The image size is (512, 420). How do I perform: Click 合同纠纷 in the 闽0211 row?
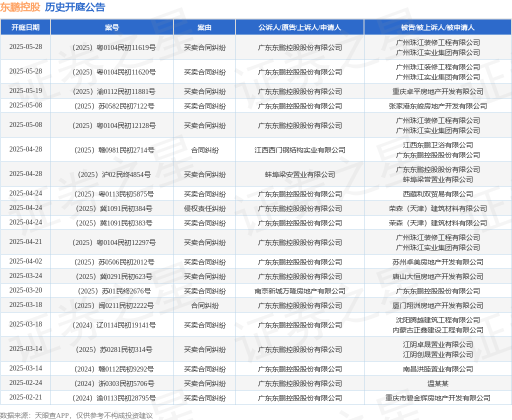[204, 305]
